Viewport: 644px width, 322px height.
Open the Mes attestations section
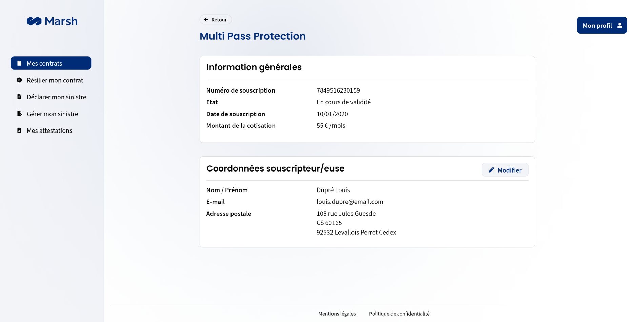tap(49, 131)
